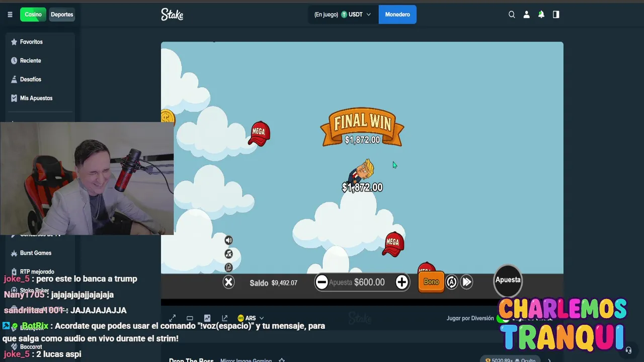The height and width of the screenshot is (362, 644).
Task: Click the round Apuesta bet button
Action: tap(508, 280)
